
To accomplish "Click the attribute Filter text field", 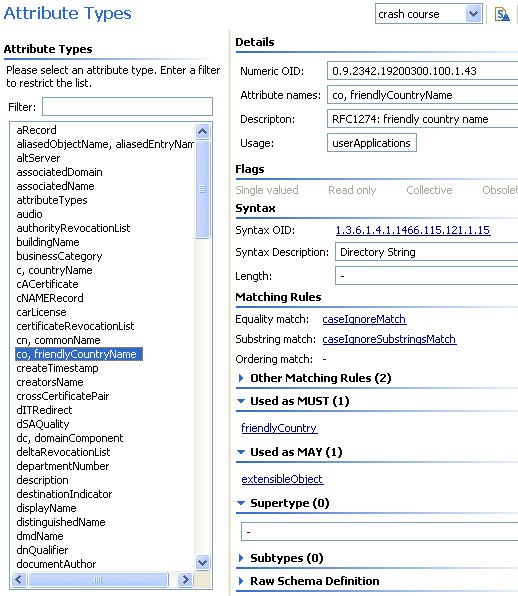I will coord(127,106).
